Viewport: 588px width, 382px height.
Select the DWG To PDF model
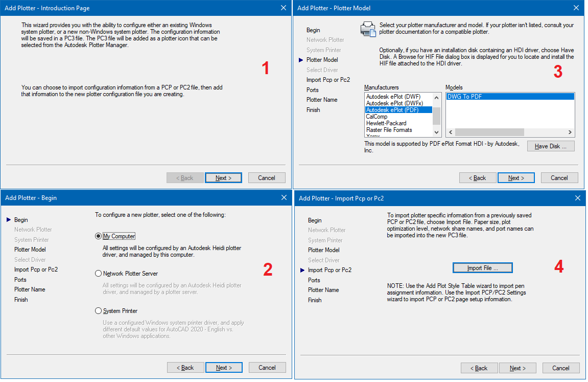pyautogui.click(x=510, y=97)
